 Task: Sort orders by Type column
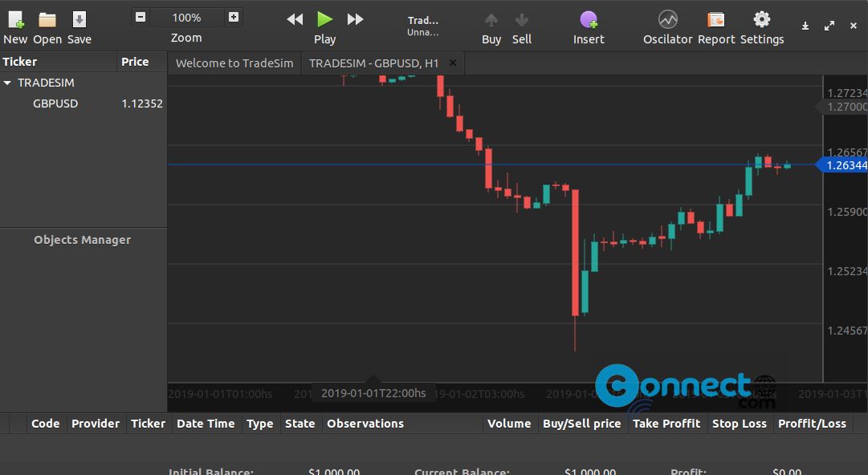tap(260, 424)
